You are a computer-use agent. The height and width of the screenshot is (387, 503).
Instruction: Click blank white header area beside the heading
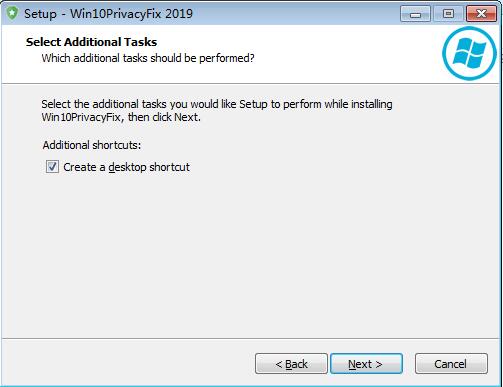(x=333, y=50)
